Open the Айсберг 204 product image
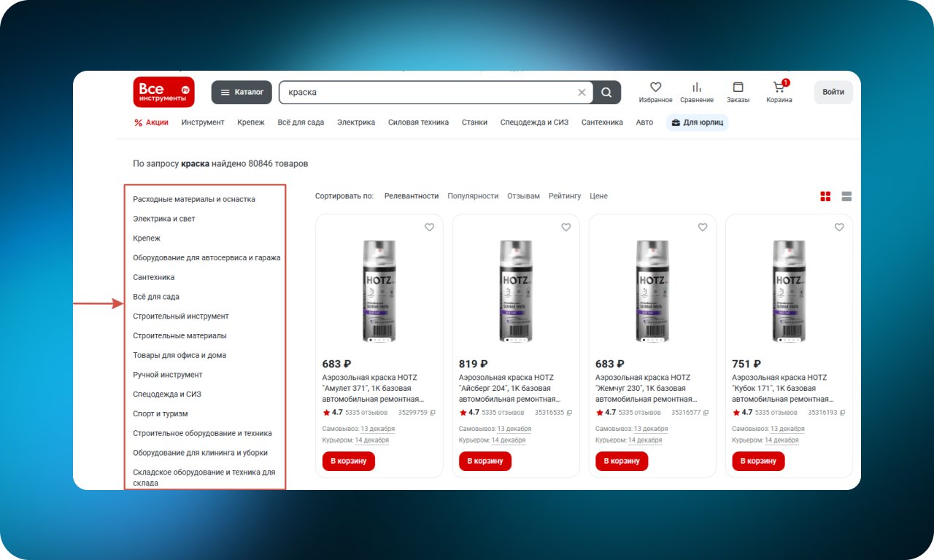This screenshot has width=934, height=560. coord(516,291)
